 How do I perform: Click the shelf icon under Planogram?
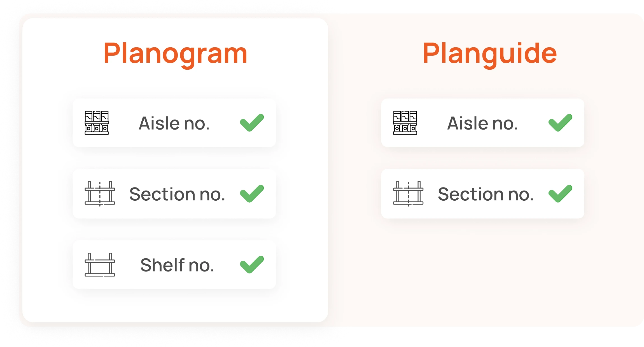100,265
